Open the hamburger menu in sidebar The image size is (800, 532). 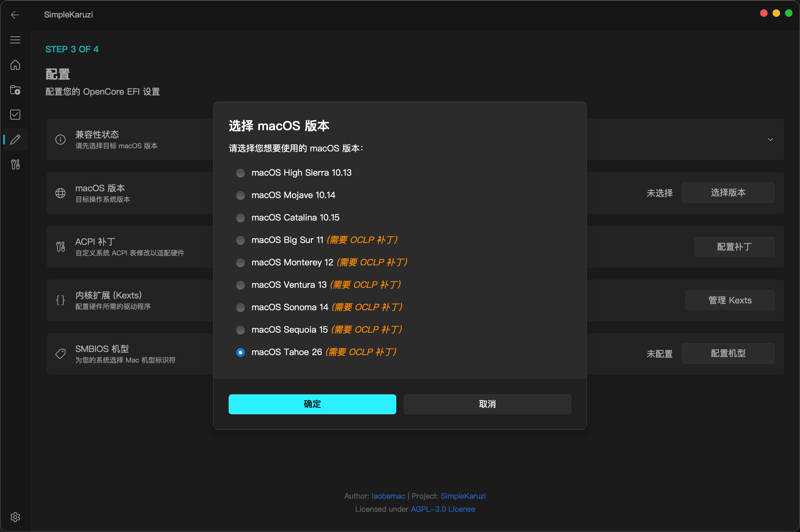(15, 40)
